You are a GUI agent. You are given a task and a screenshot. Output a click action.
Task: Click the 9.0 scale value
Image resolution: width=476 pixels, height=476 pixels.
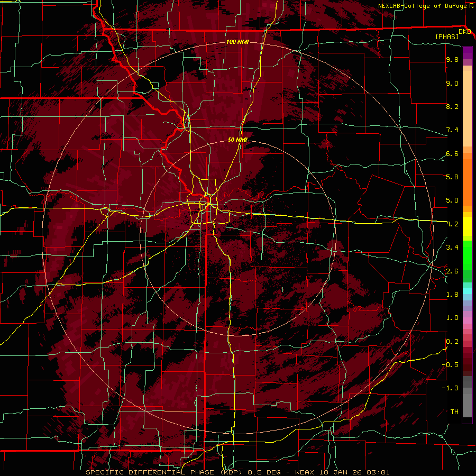tap(452, 84)
